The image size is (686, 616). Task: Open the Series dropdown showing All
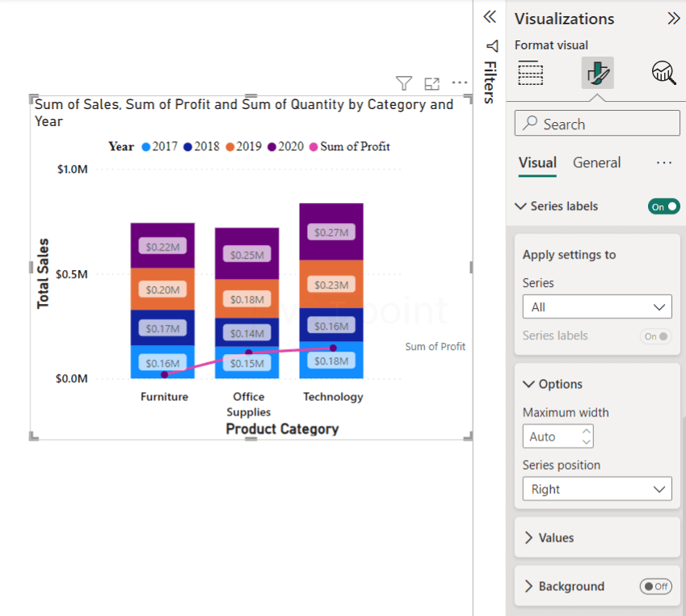coord(597,306)
